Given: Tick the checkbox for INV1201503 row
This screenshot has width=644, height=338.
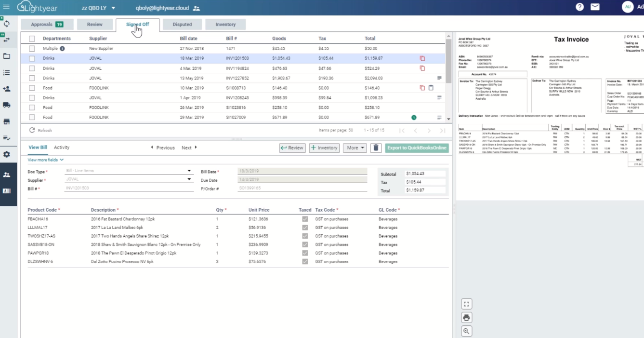Looking at the screenshot, I should pos(32,58).
